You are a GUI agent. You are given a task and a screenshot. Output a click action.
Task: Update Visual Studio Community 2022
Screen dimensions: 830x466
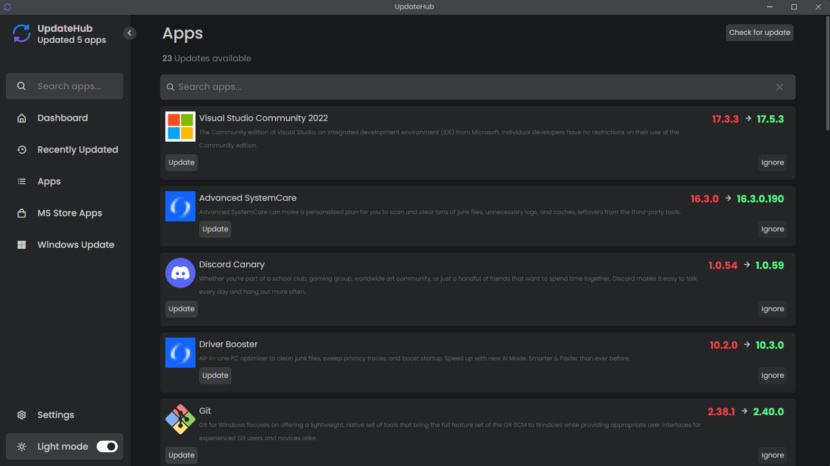click(182, 163)
